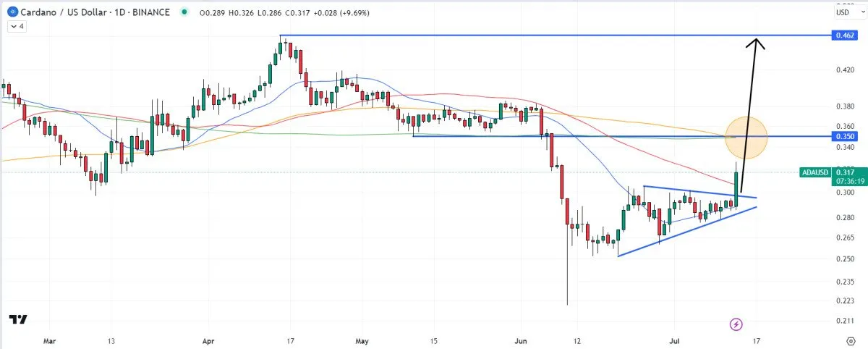Select the black arrow drawing's arrowhead
The height and width of the screenshot is (349, 868).
click(757, 43)
